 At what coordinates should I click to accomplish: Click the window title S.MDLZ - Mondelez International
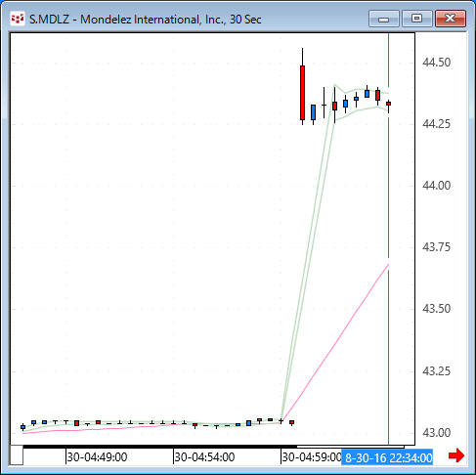click(146, 20)
